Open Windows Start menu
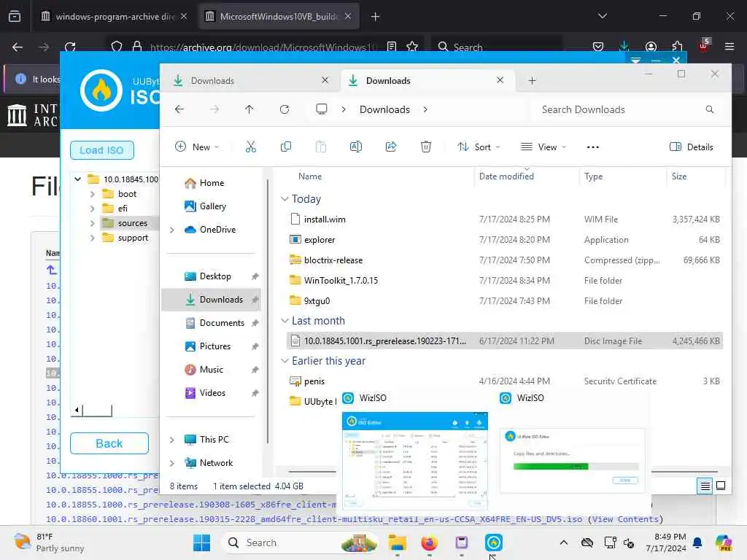Image resolution: width=747 pixels, height=560 pixels. tap(201, 542)
